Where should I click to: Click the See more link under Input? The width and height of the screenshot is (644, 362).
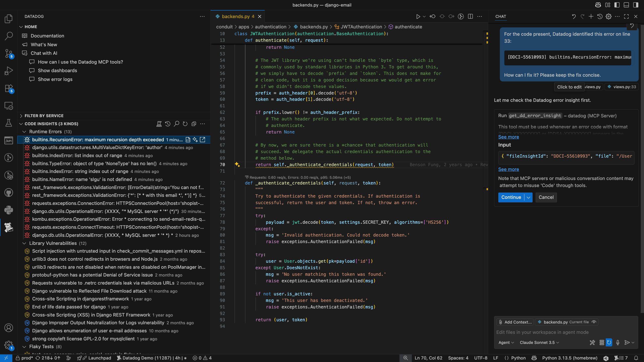click(508, 169)
